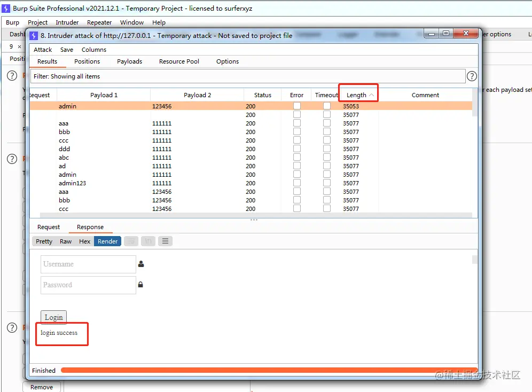This screenshot has width=532, height=392.
Task: Click the attack progress bar
Action: 269,370
